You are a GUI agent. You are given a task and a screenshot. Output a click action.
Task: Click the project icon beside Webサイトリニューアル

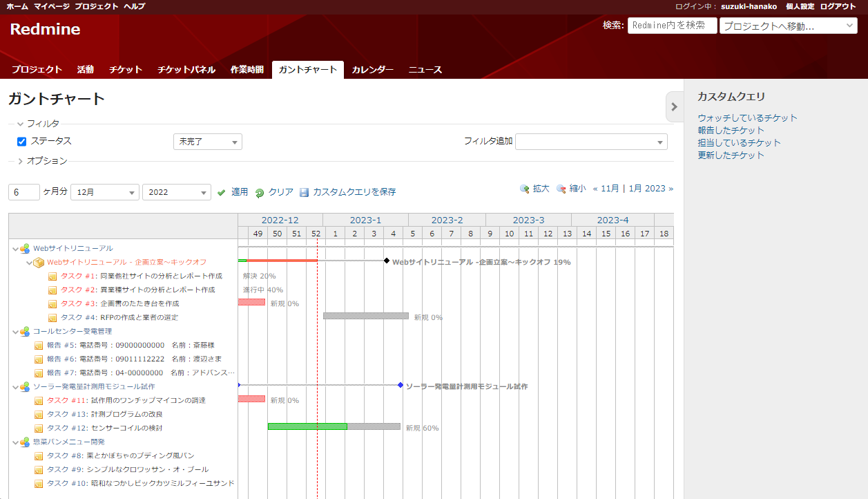(x=25, y=249)
